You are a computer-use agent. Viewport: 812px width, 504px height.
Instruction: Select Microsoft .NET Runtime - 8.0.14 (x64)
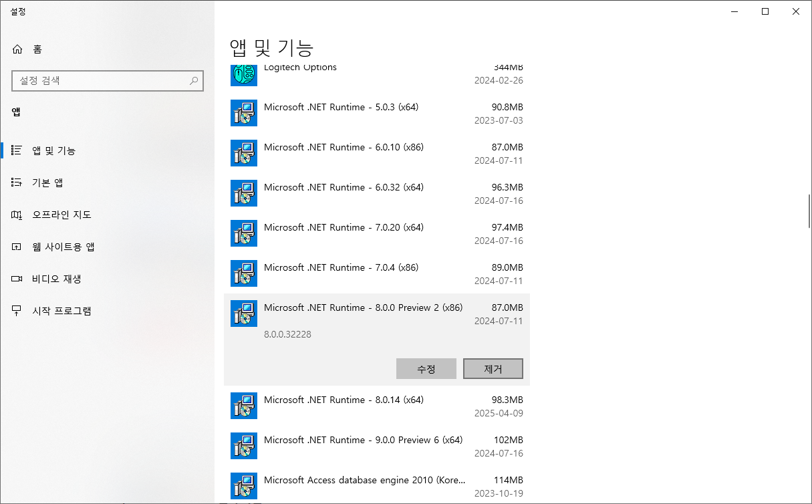click(x=377, y=406)
